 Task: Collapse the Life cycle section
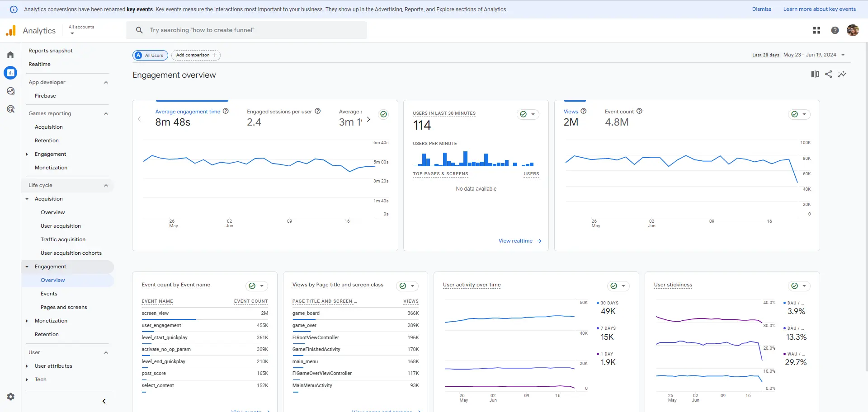coord(106,185)
